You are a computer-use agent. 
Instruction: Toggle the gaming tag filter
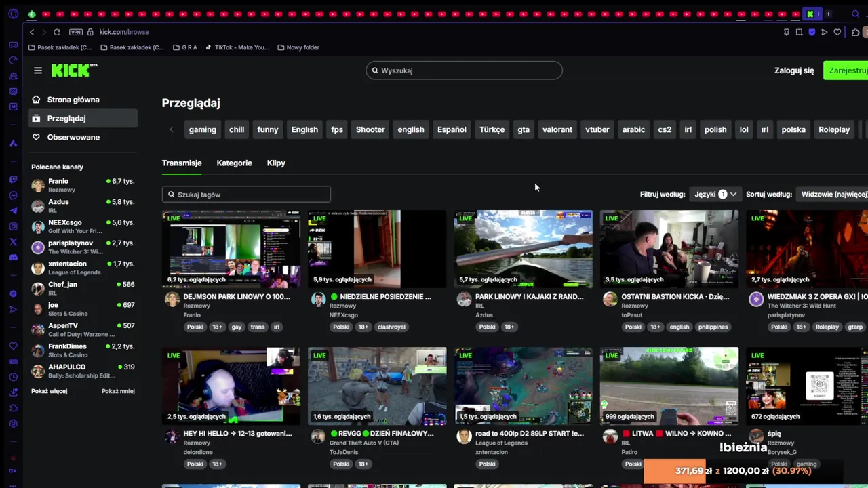[x=202, y=129]
